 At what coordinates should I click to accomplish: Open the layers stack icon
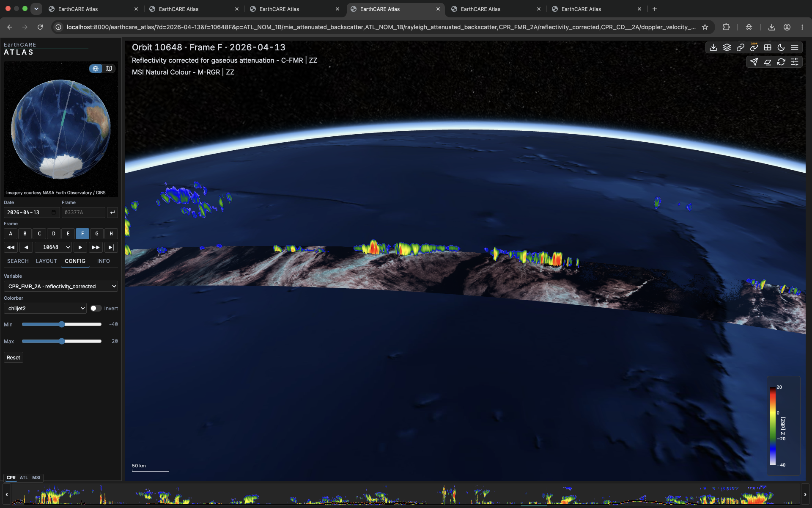(727, 47)
